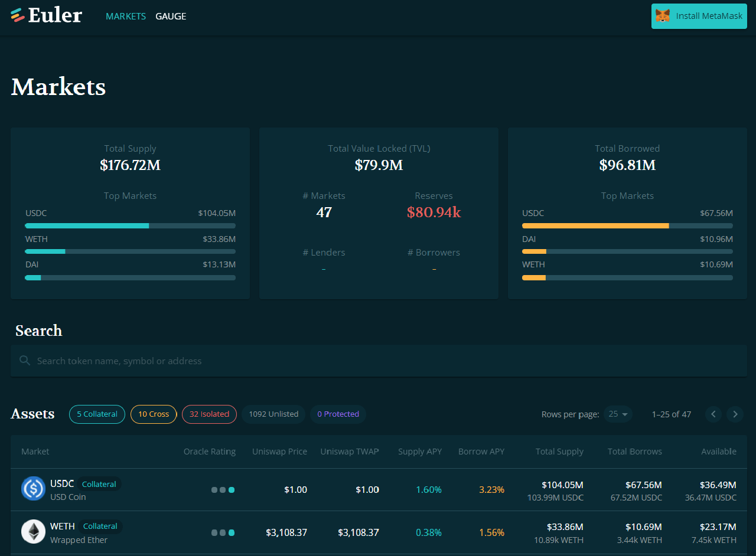
Task: Click WETH supply APY 0.38%
Action: [429, 532]
